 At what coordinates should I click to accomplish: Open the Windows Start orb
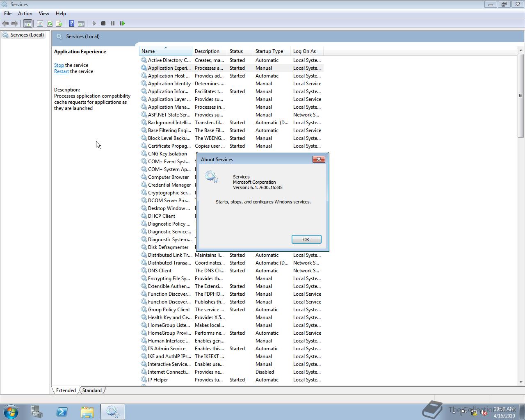tap(11, 411)
